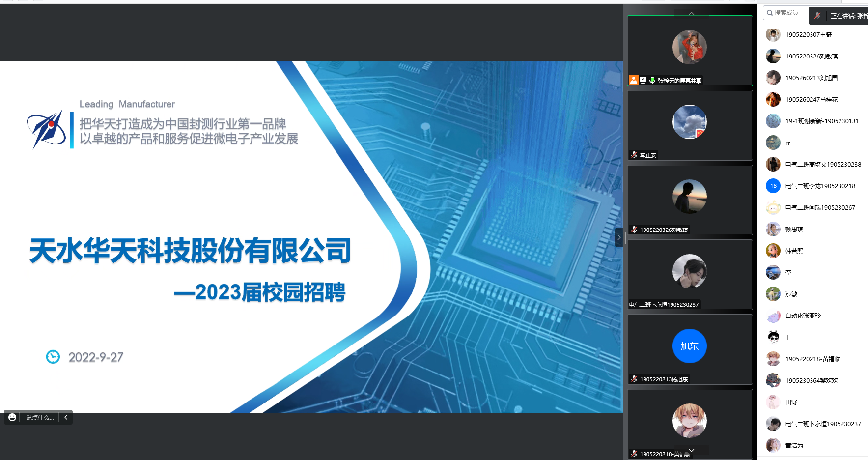
Task: Select member 1905230364樊欢欢 in the list
Action: coord(811,381)
